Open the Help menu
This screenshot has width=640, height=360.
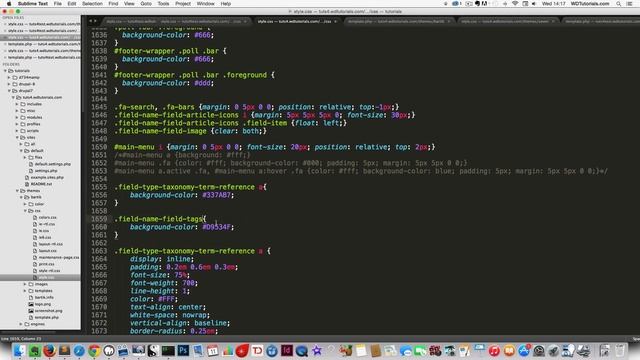point(226,4)
